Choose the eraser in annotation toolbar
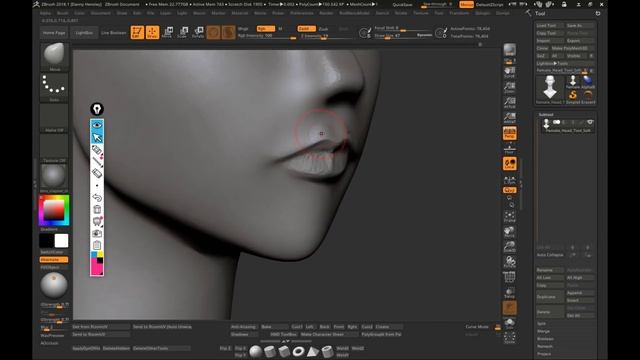Viewport: 640px width, 360px height. point(97,173)
